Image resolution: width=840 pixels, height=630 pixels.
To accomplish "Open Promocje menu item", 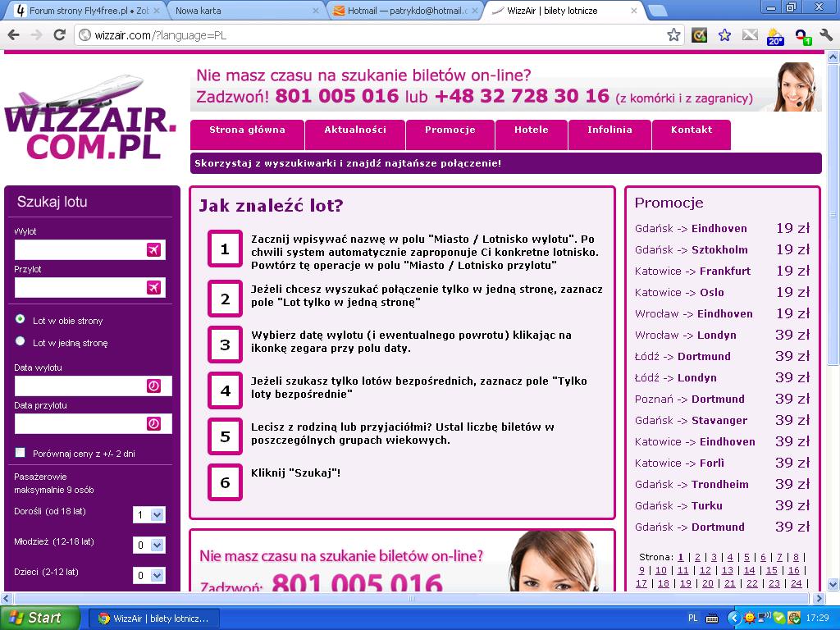I will tap(450, 134).
